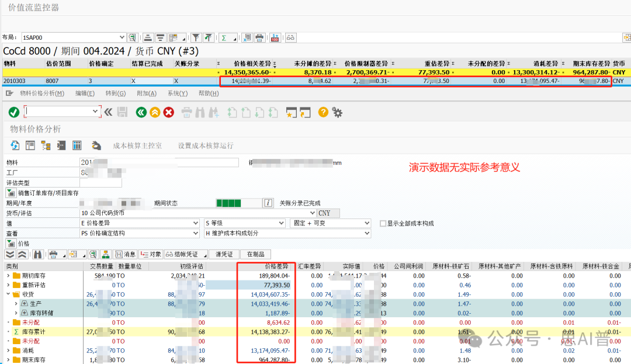Click the green checkmark Enter icon

(x=14, y=112)
